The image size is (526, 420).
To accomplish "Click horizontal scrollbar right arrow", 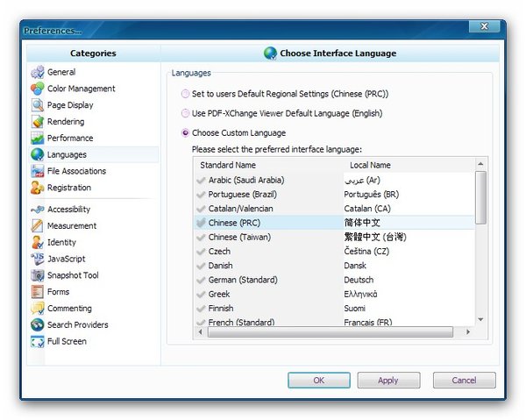I will [x=468, y=332].
